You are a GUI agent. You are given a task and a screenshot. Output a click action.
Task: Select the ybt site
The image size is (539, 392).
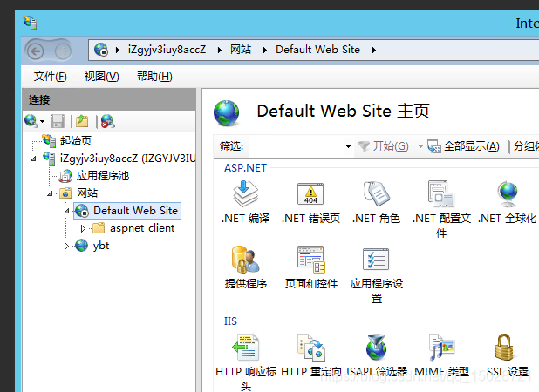tap(92, 246)
